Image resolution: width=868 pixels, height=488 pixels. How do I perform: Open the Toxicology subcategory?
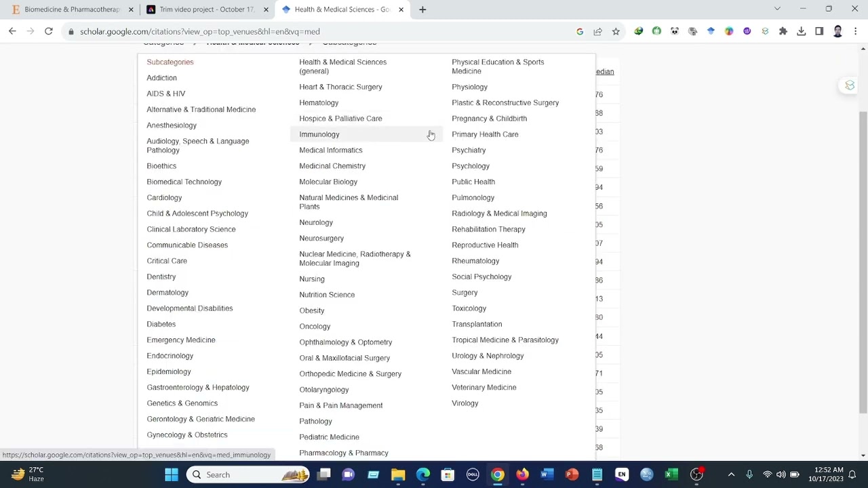[469, 308]
